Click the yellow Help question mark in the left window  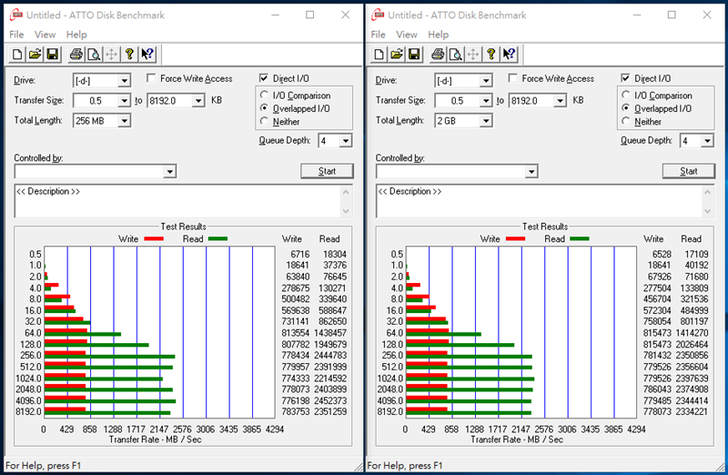point(129,54)
